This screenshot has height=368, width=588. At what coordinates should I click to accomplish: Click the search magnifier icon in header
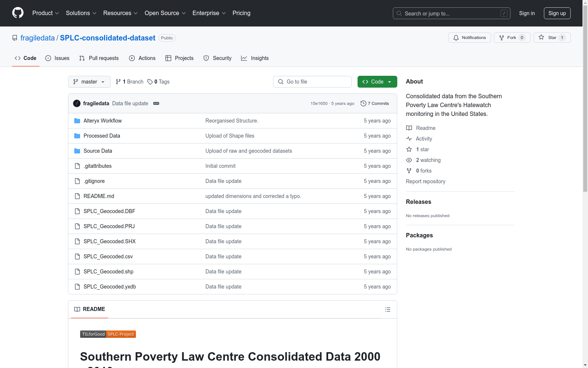tap(399, 13)
